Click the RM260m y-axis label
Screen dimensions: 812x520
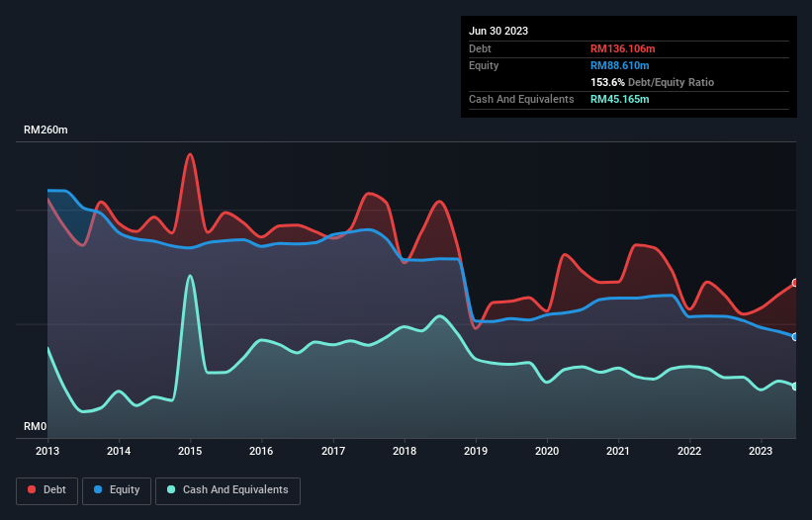tap(45, 130)
